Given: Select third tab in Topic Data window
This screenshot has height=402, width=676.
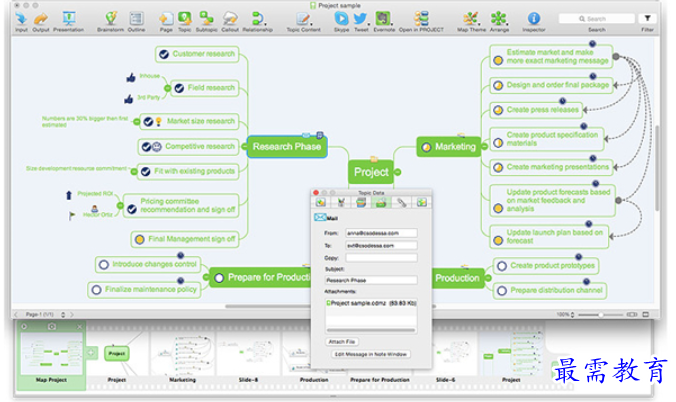Looking at the screenshot, I should pyautogui.click(x=361, y=202).
